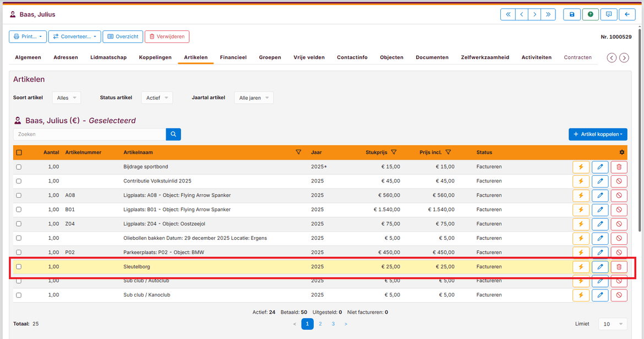
Task: Click the save floppy disk icon
Action: tap(572, 14)
